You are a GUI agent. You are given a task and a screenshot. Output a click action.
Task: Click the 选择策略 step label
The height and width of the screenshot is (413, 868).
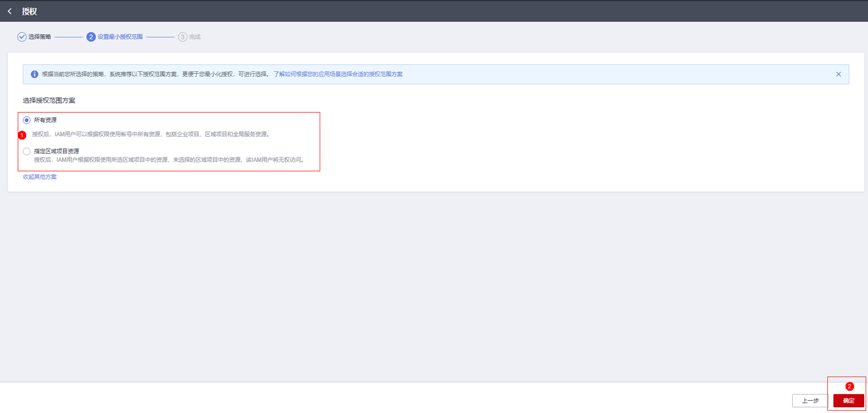40,37
